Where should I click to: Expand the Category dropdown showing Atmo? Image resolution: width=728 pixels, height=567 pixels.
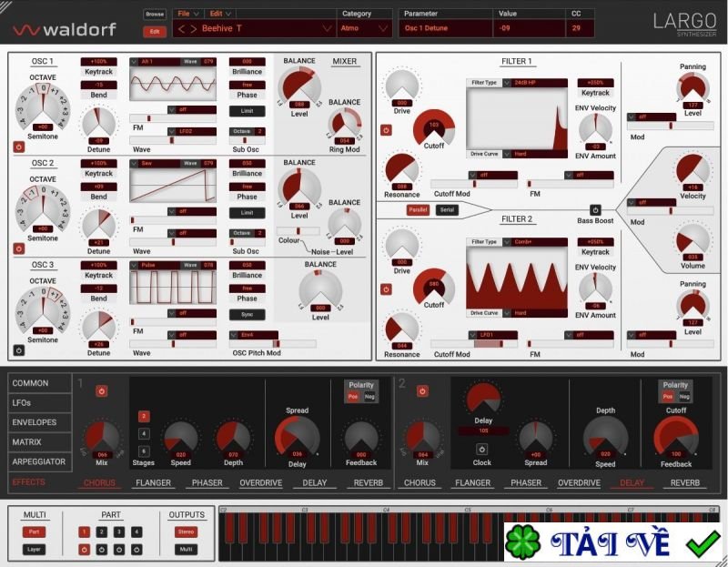click(x=365, y=29)
